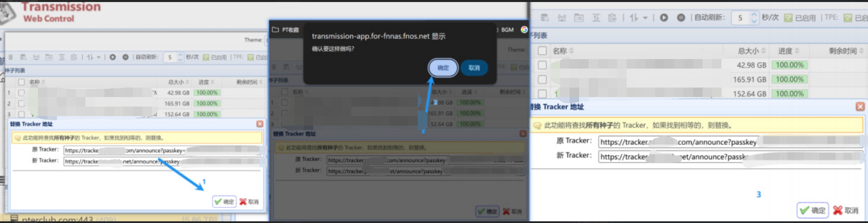
Task: Focus the 新 Tracker field in left screenshot
Action: coord(163,161)
